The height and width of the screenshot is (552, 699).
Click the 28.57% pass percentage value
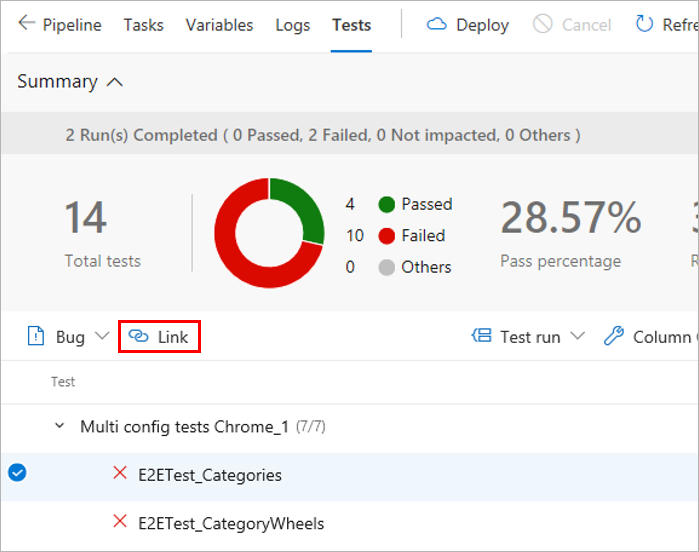pos(571,218)
